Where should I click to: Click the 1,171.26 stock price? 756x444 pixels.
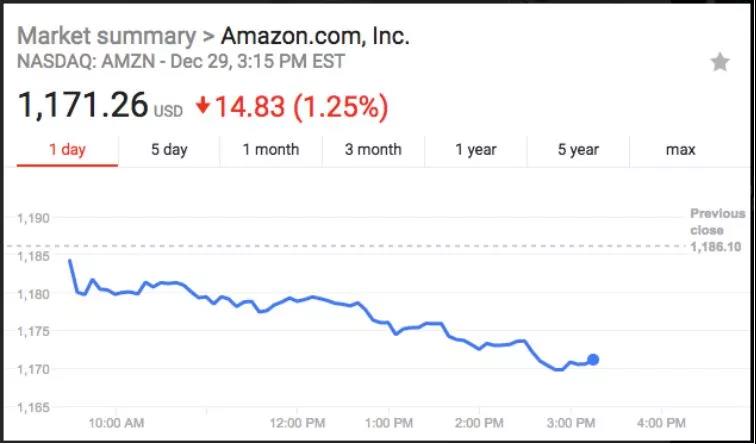(x=82, y=104)
